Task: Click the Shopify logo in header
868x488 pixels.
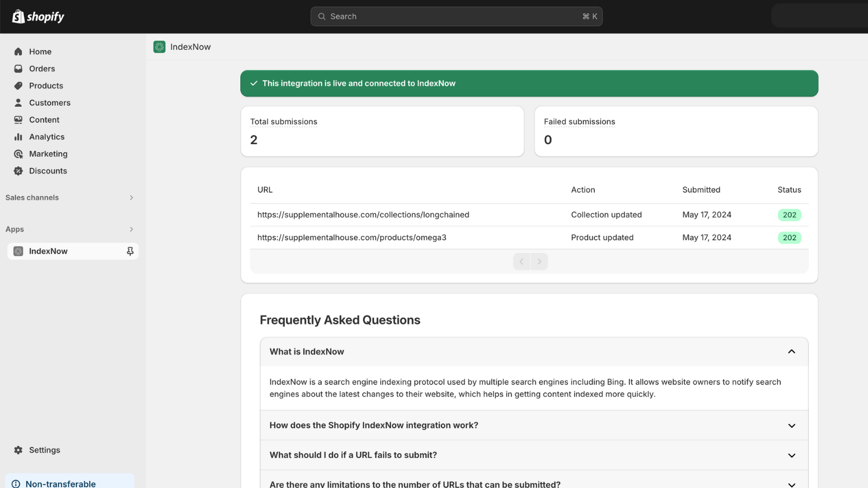Action: tap(38, 17)
